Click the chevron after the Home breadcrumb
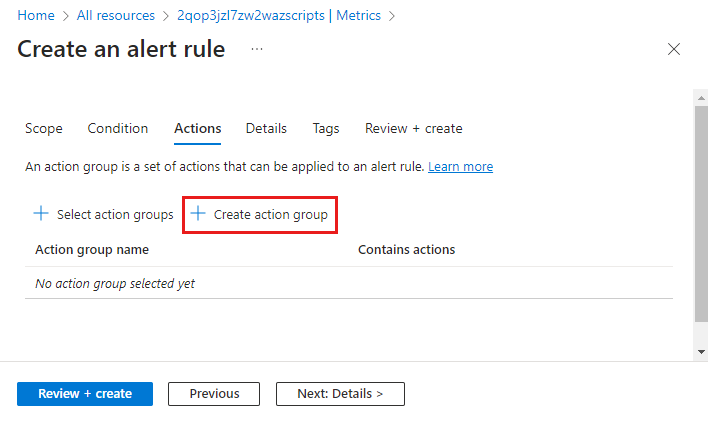Viewport: 708px width, 423px height. (66, 16)
